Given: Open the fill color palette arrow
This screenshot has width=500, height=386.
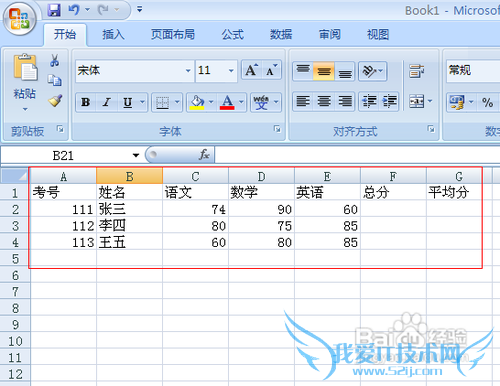Looking at the screenshot, I should tap(211, 101).
